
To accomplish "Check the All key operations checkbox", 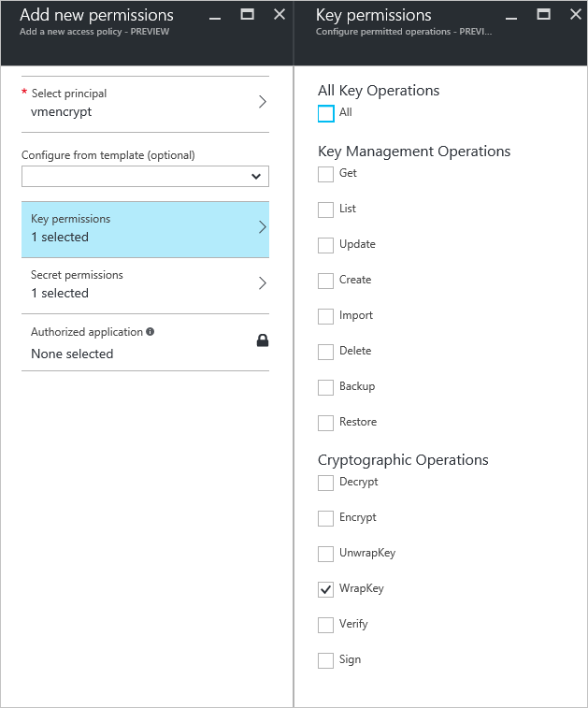I will tap(325, 113).
